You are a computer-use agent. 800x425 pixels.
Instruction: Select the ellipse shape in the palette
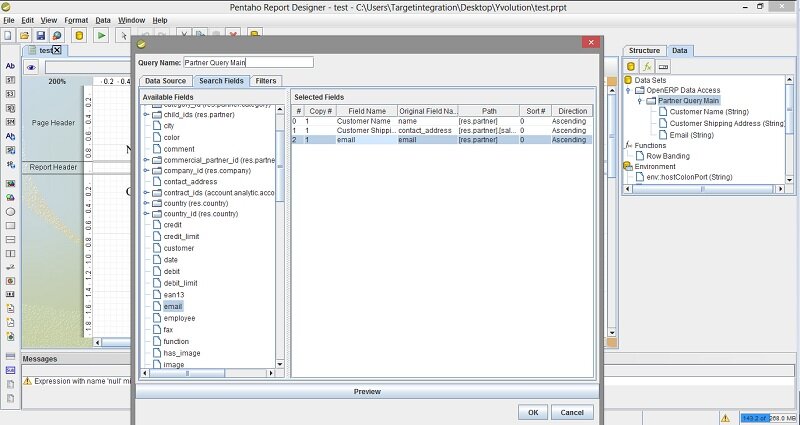pos(10,212)
